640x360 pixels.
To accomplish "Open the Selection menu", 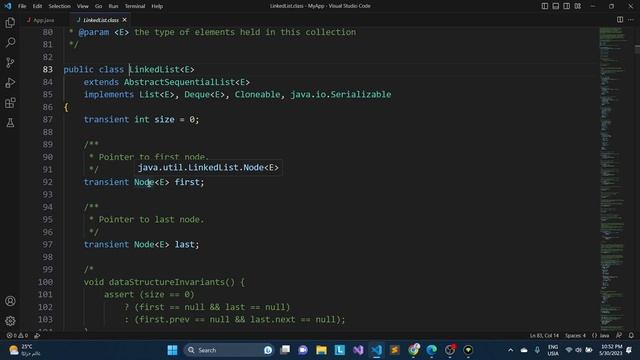I will click(x=60, y=6).
